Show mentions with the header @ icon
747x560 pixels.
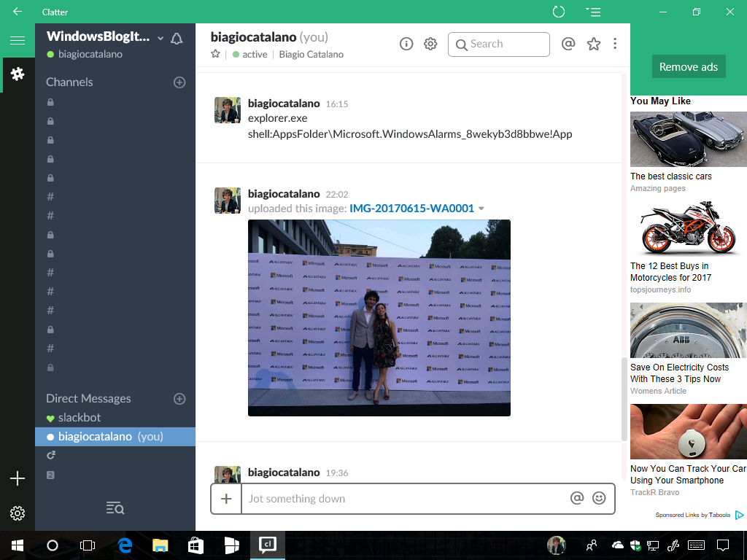[568, 44]
